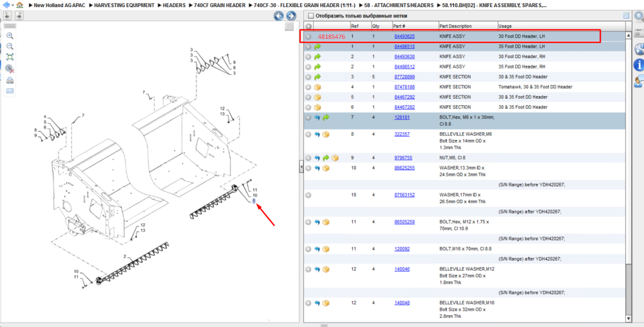This screenshot has height=327, width=644.
Task: Click the square button atop the diagram
Action: pos(289,26)
